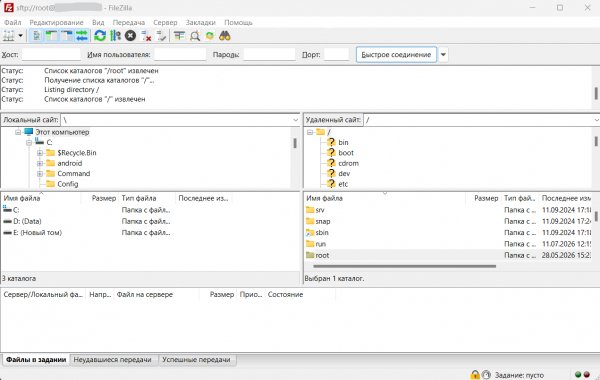
Task: Open the Передача menu
Action: pos(129,23)
